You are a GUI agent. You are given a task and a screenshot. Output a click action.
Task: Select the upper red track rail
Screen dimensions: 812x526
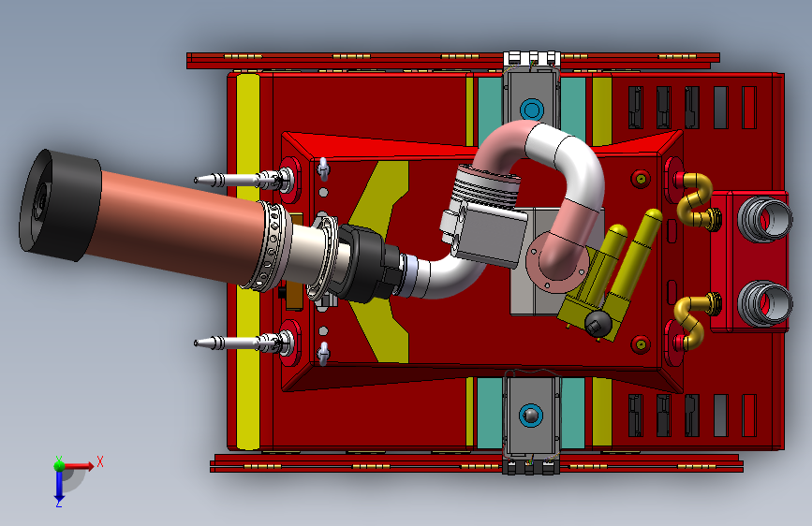pos(453,60)
